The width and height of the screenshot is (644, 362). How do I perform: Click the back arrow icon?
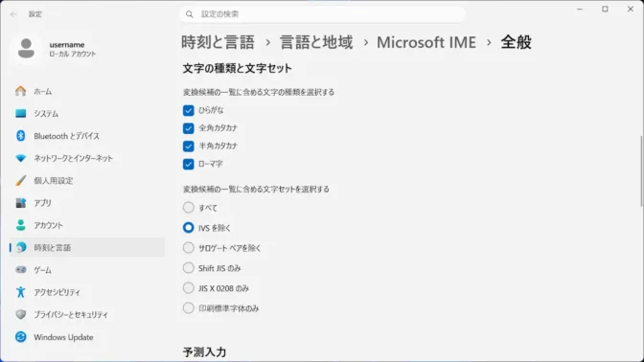(13, 14)
